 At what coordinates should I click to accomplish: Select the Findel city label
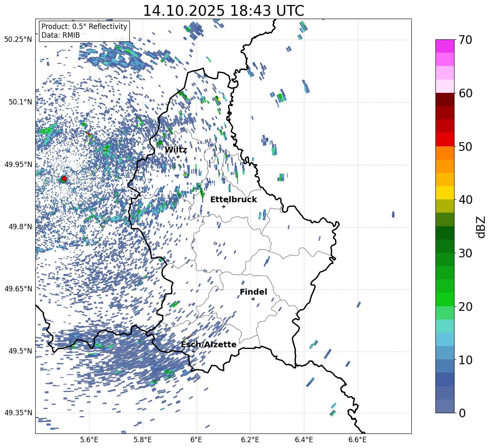click(x=253, y=292)
